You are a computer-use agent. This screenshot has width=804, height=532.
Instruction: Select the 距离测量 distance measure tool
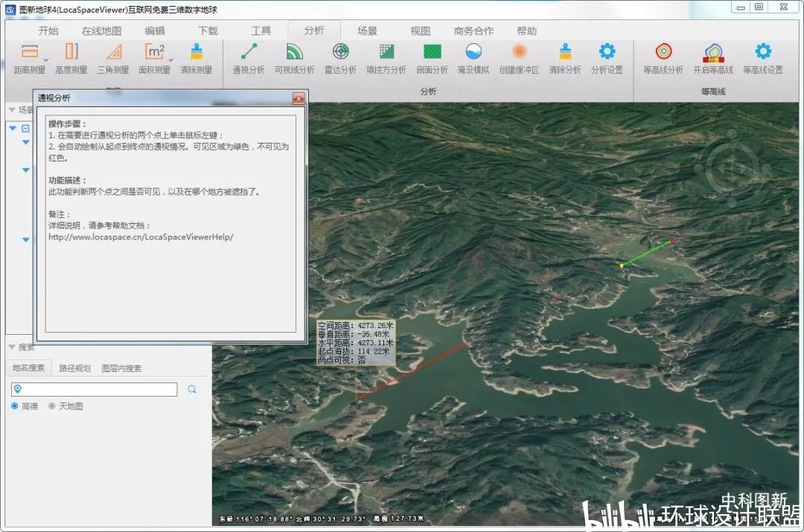[29, 59]
